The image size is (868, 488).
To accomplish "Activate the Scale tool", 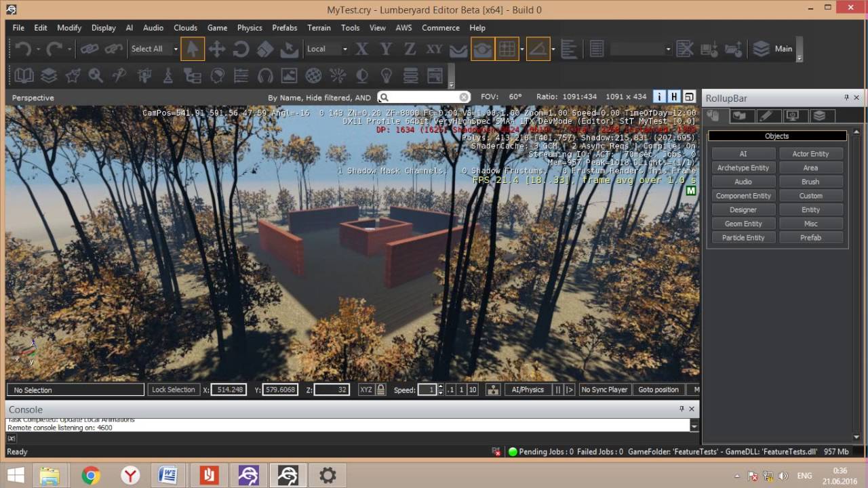I will pos(265,49).
